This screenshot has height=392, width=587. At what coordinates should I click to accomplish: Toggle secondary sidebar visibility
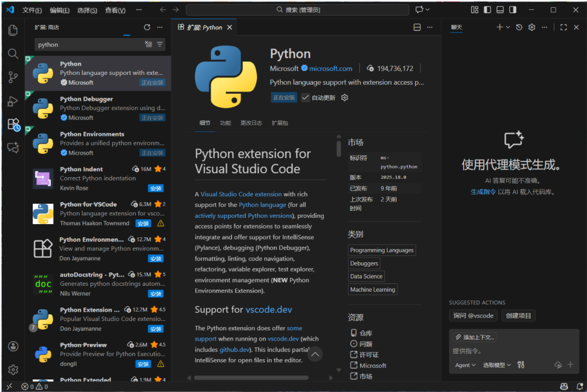pyautogui.click(x=513, y=10)
